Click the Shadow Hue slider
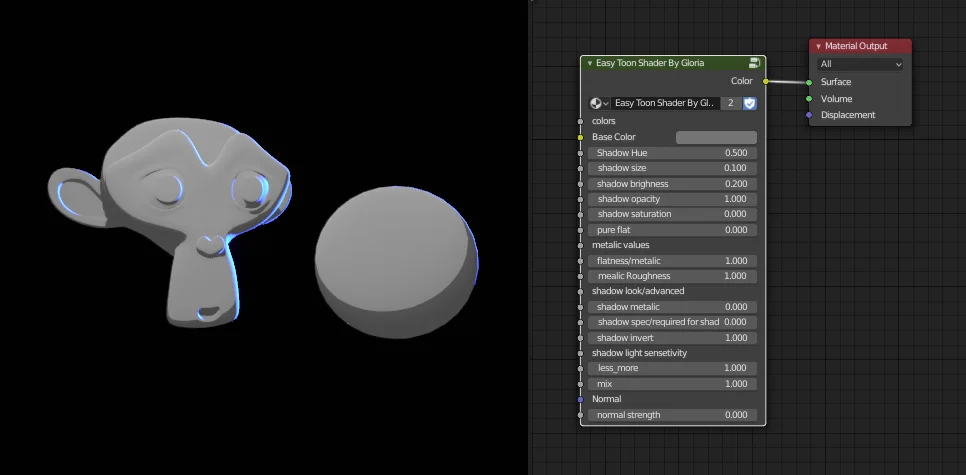 coord(673,153)
